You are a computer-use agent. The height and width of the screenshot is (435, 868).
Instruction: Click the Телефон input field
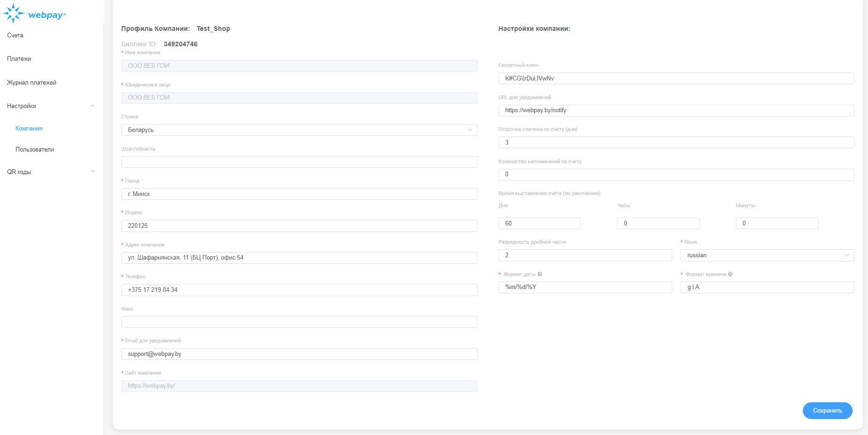[x=299, y=290]
